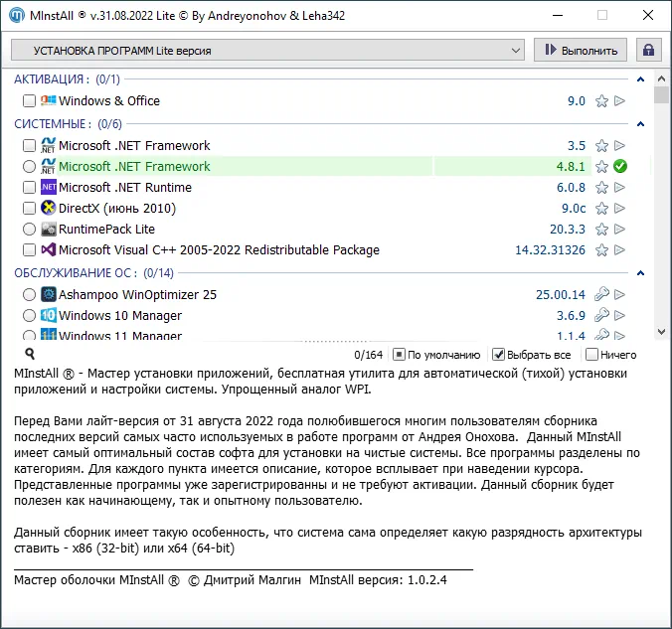Click play arrow for .NET Framework 3.5

pyautogui.click(x=619, y=146)
